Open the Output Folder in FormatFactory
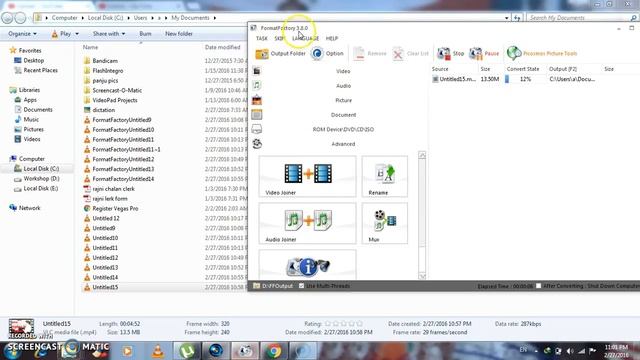 click(280, 53)
